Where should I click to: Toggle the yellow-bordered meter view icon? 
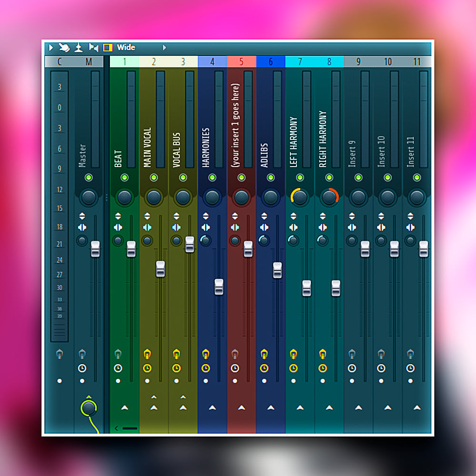click(x=108, y=48)
